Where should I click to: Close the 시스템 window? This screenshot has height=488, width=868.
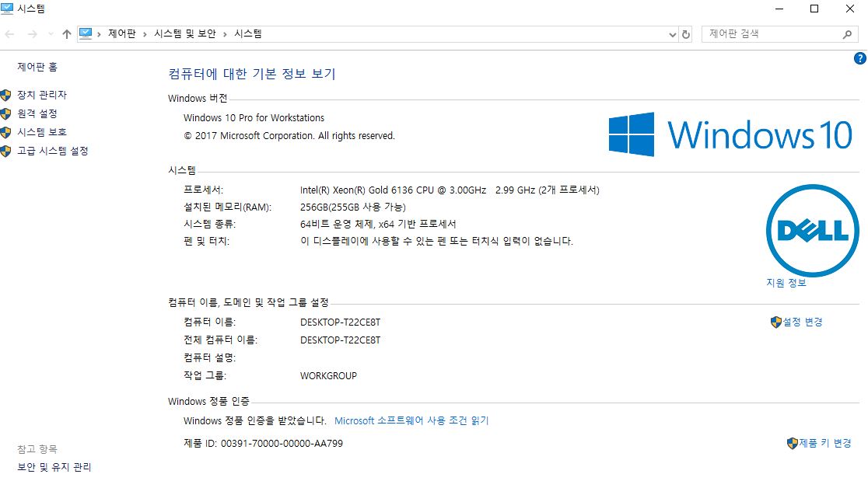point(850,9)
